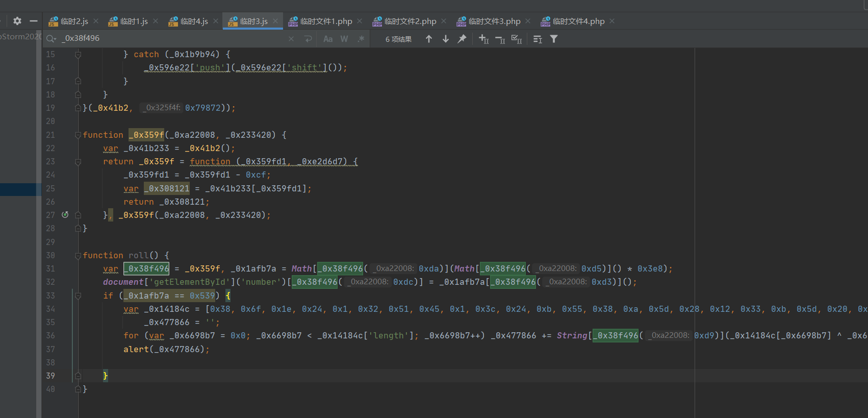Click fold end marker at line 40
868x418 pixels.
tap(78, 389)
